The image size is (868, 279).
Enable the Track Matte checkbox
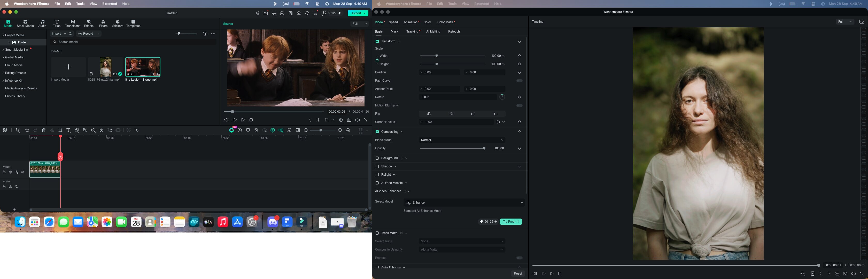click(x=377, y=233)
